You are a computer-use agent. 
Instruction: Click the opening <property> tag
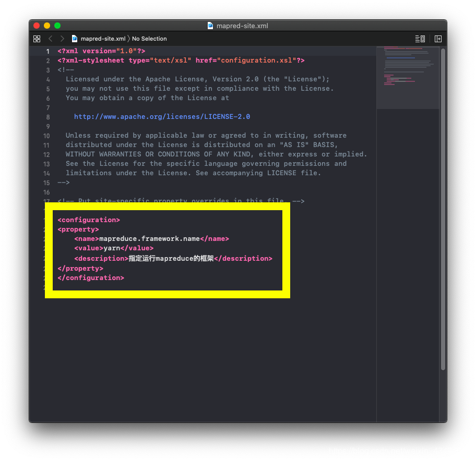tap(78, 229)
